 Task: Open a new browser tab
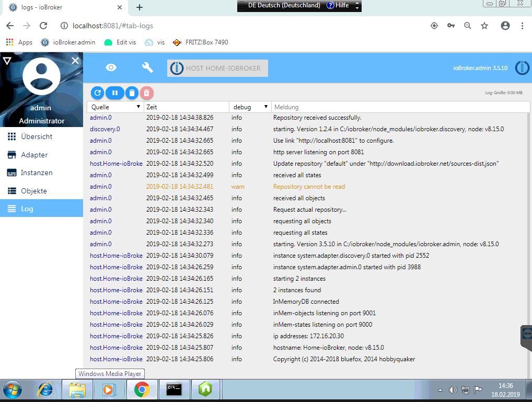pyautogui.click(x=140, y=7)
